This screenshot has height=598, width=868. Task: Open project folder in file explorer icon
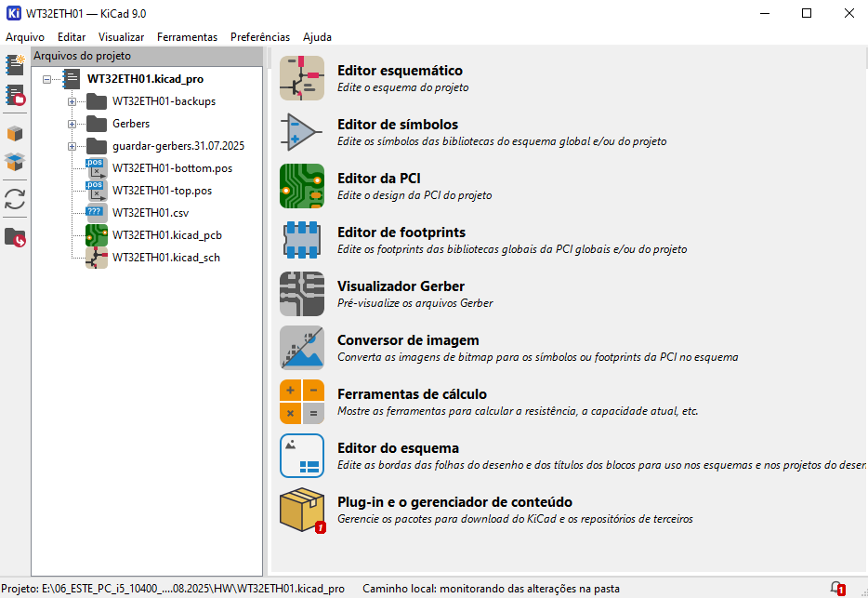(15, 238)
